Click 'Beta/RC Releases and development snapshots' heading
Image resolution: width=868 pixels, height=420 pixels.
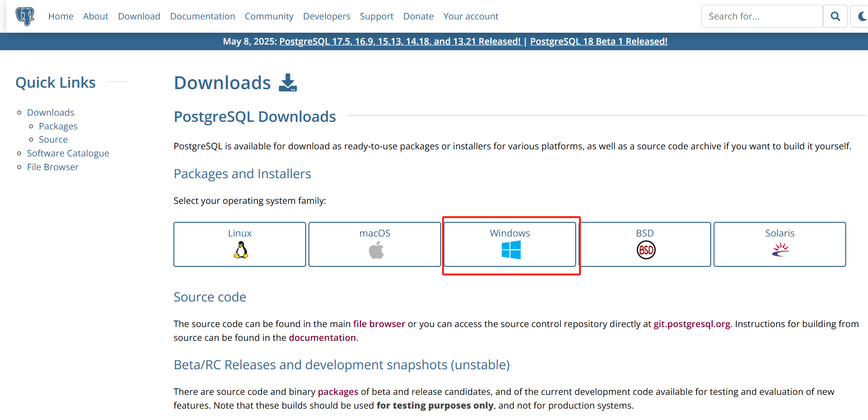coord(342,365)
